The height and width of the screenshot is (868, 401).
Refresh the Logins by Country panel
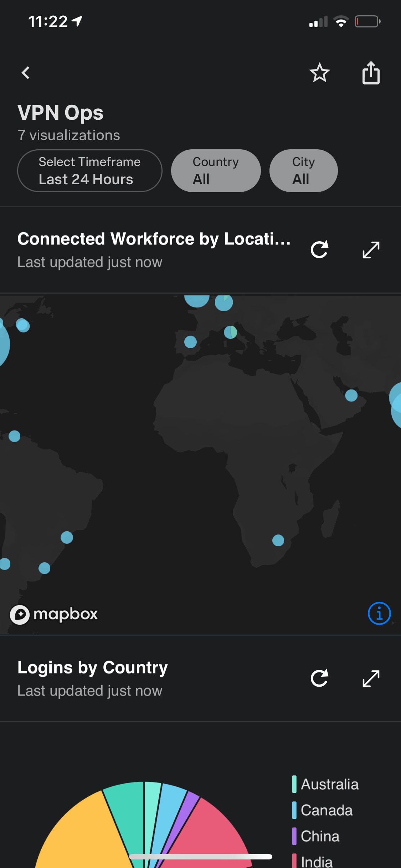coord(319,678)
